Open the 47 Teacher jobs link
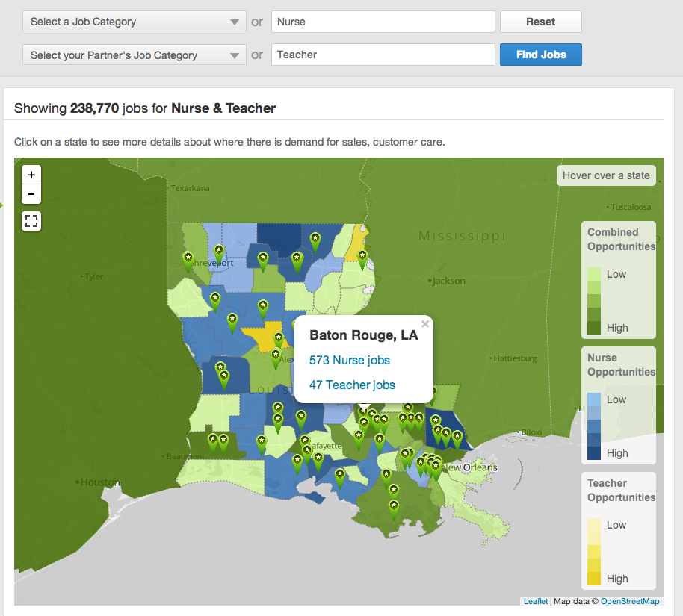This screenshot has width=683, height=616. click(352, 385)
